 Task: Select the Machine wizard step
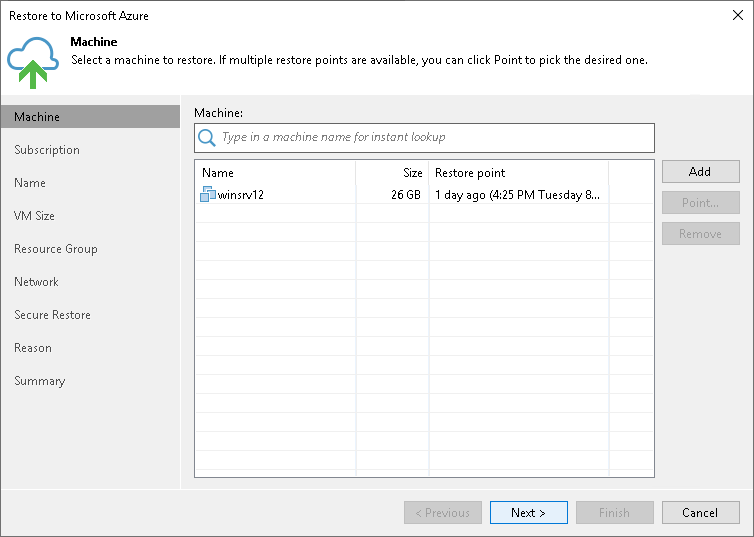[x=90, y=117]
